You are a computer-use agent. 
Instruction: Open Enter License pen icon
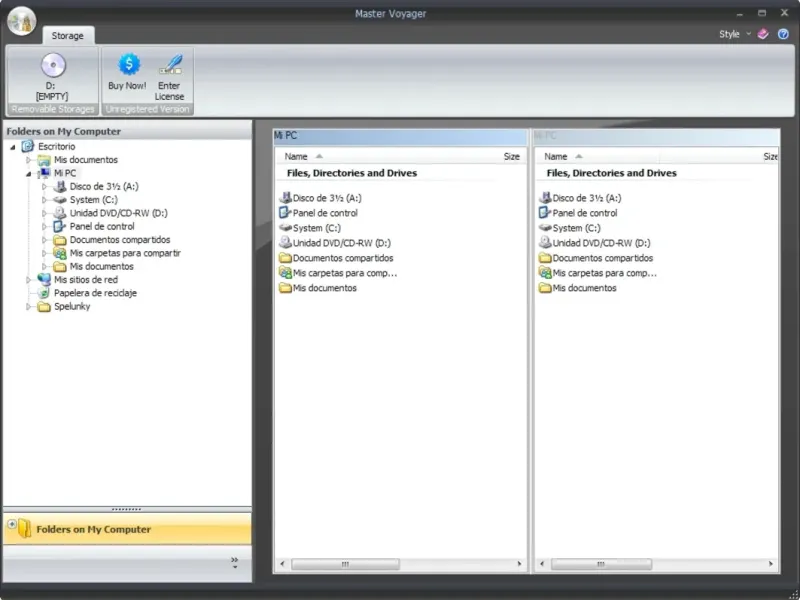pos(170,64)
